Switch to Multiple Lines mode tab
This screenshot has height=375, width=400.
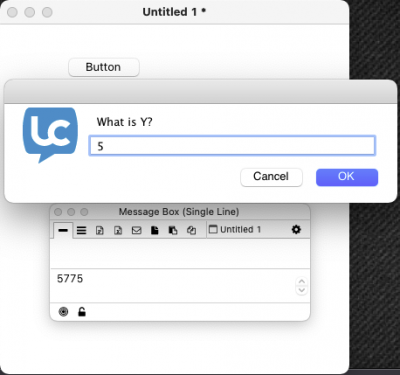(81, 230)
